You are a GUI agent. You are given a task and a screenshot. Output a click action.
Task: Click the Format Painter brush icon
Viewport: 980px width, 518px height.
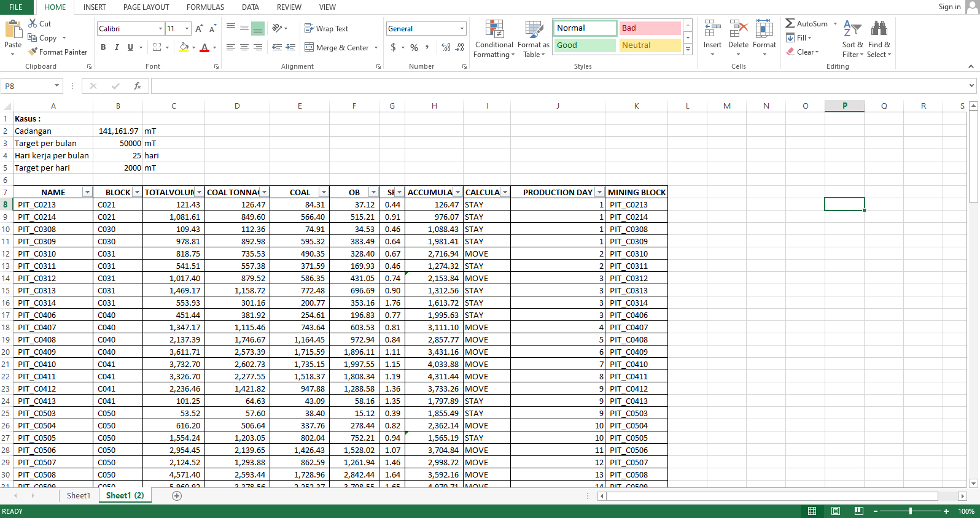pos(33,52)
